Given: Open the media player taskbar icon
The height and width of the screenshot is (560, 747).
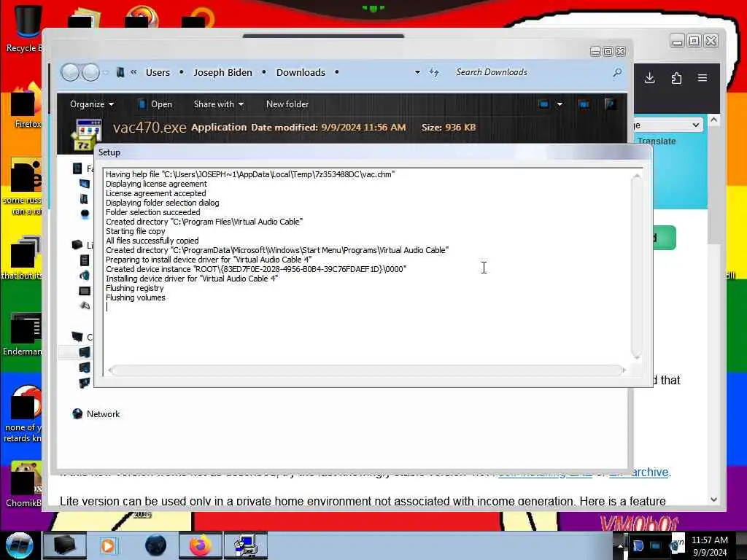Looking at the screenshot, I should click(108, 545).
